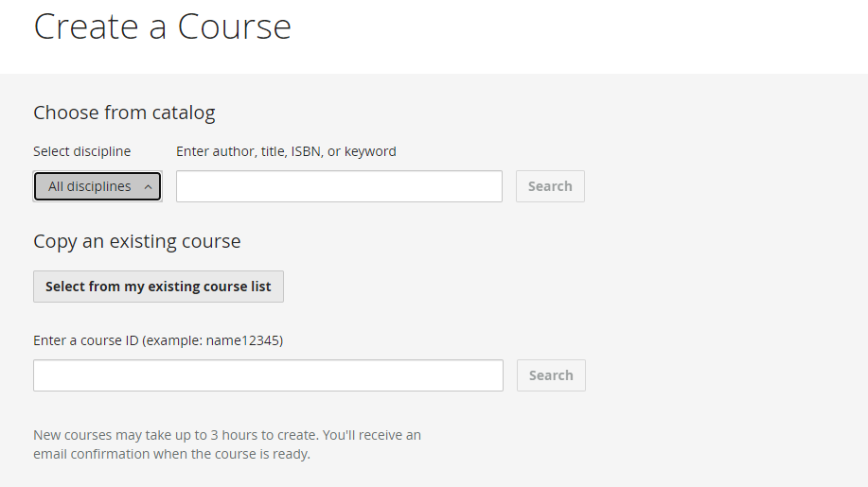Click the catalog Search button
868x487 pixels.
click(550, 186)
